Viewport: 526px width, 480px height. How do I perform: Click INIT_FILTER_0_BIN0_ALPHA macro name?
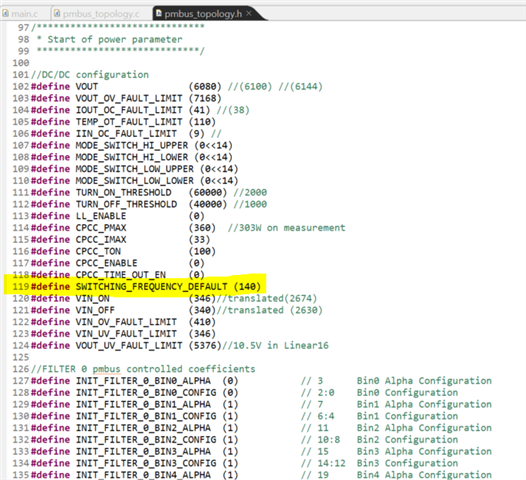(143, 381)
